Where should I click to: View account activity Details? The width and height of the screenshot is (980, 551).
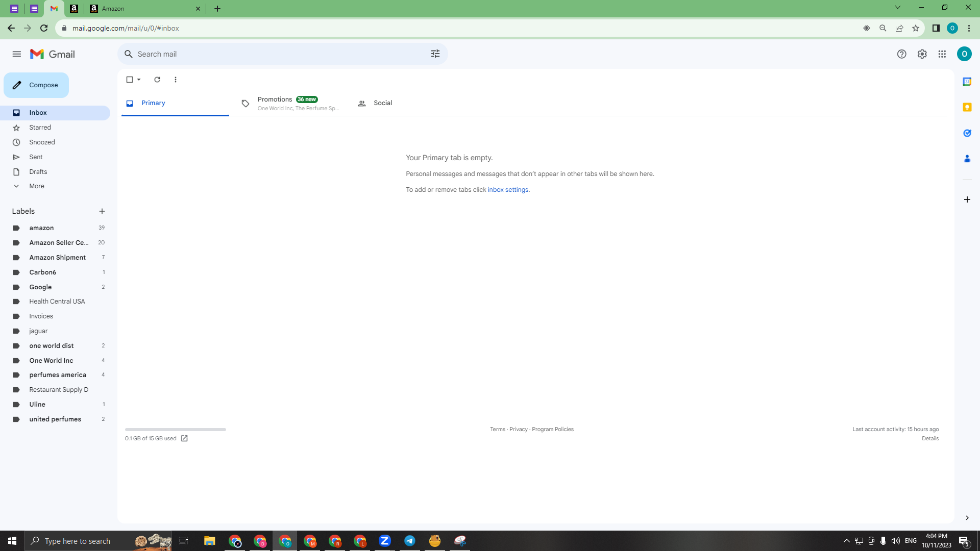930,439
